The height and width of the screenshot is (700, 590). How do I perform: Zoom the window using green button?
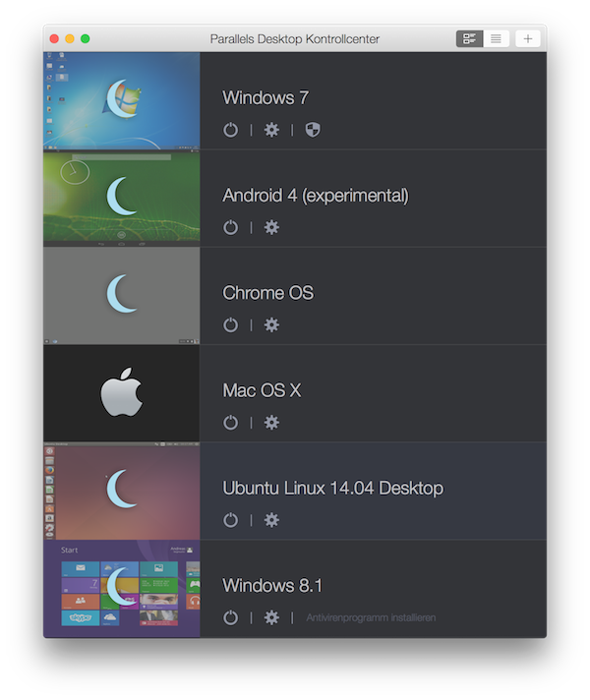86,39
